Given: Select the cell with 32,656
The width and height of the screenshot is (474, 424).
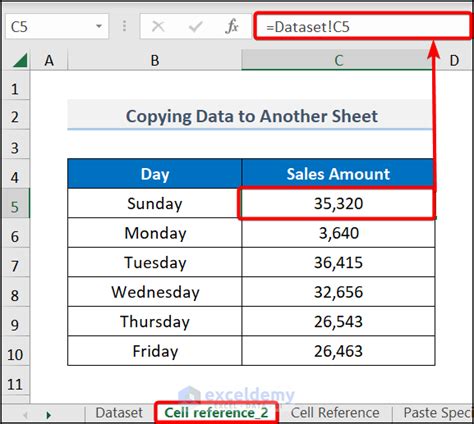Looking at the screenshot, I should [338, 292].
